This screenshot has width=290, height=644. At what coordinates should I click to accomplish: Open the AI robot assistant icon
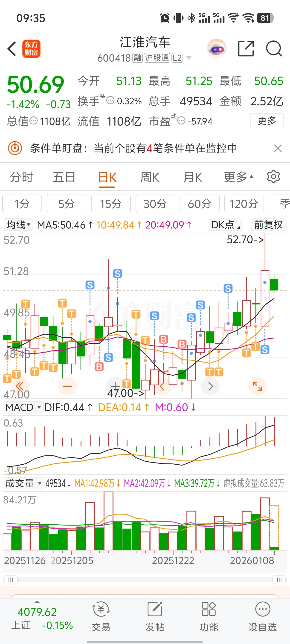pyautogui.click(x=217, y=49)
